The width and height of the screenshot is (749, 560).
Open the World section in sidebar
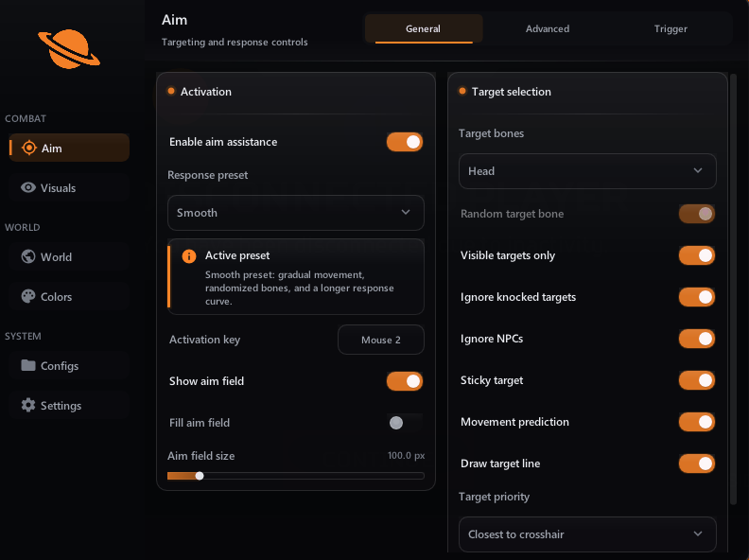click(69, 256)
